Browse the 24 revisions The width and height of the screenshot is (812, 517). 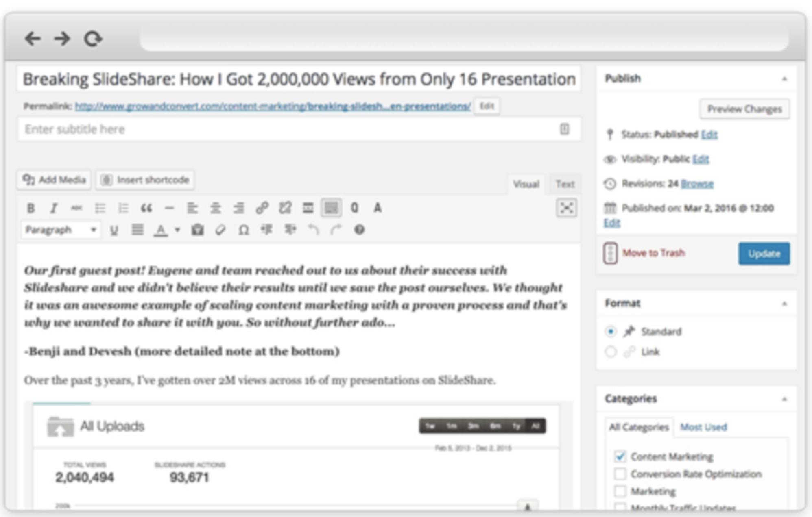[697, 184]
